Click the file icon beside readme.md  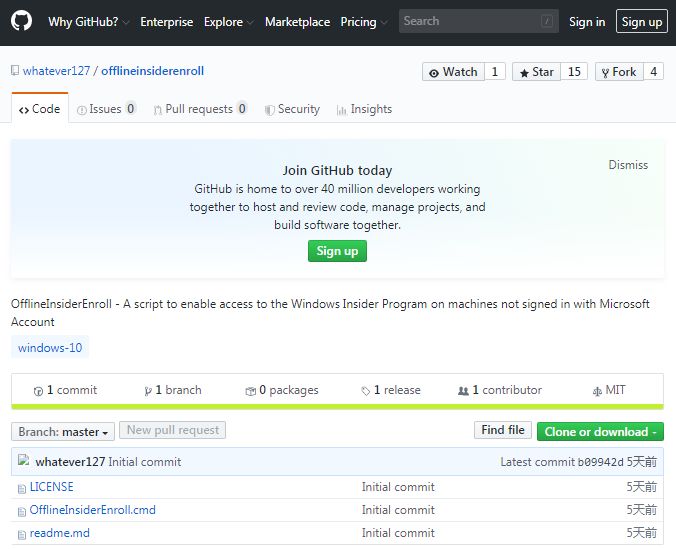pos(22,535)
